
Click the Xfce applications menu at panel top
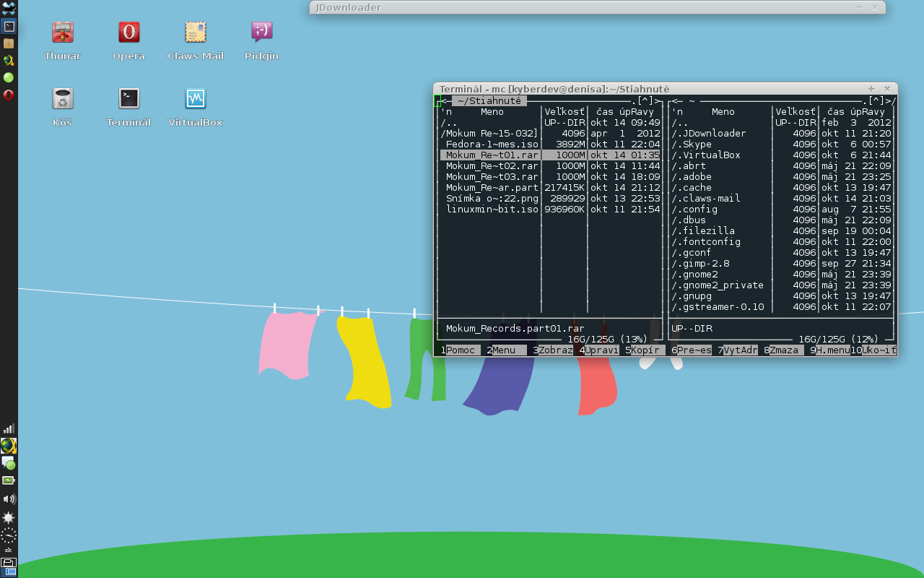tap(9, 8)
